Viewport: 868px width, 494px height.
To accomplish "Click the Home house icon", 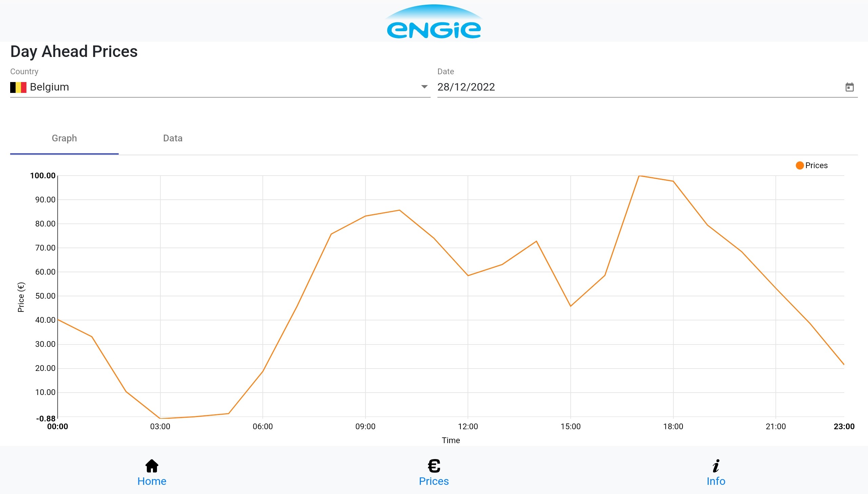I will (x=152, y=466).
